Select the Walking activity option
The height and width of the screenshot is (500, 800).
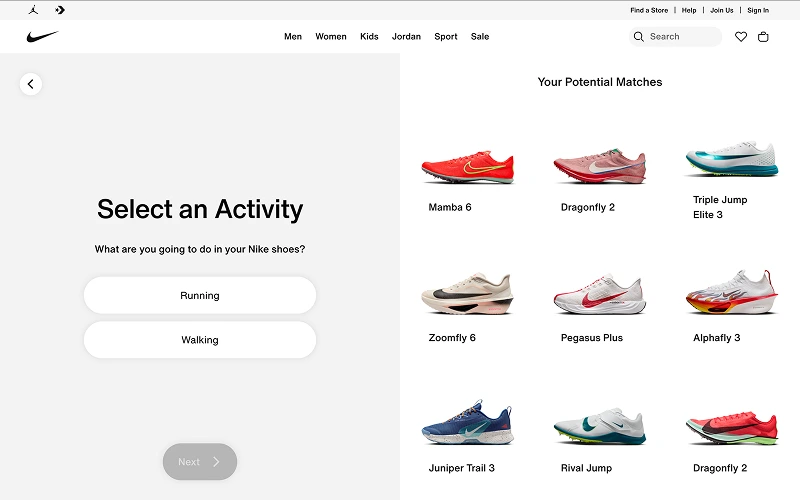point(200,340)
